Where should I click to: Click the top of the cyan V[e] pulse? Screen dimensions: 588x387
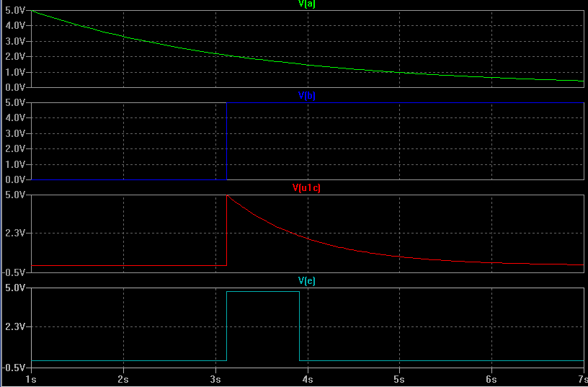click(263, 291)
